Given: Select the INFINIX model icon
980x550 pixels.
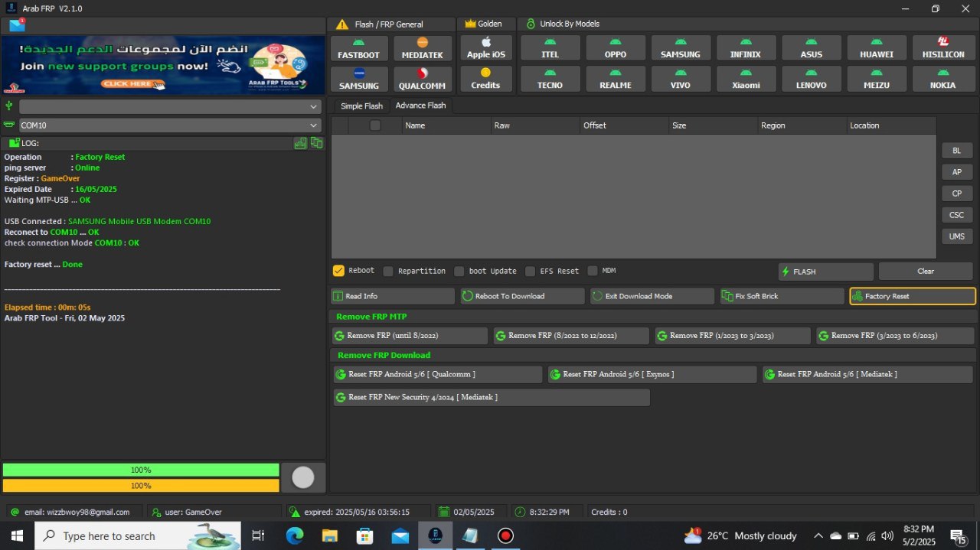Looking at the screenshot, I should (x=746, y=47).
